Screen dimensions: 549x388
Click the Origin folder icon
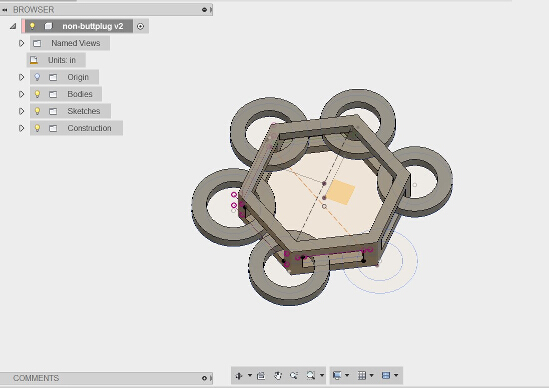coord(53,77)
